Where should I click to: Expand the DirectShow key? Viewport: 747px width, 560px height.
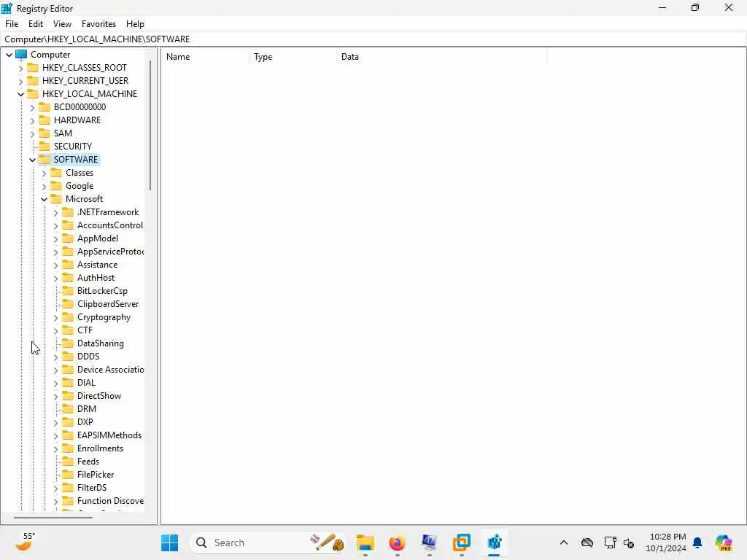(55, 396)
